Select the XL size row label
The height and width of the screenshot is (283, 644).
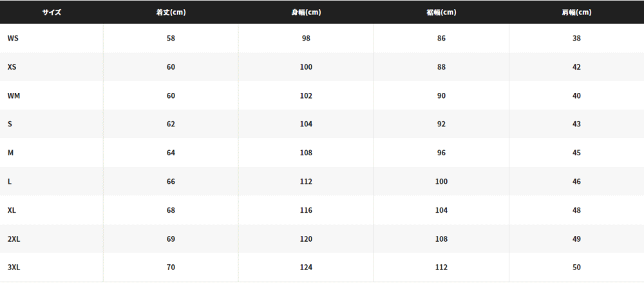click(12, 210)
